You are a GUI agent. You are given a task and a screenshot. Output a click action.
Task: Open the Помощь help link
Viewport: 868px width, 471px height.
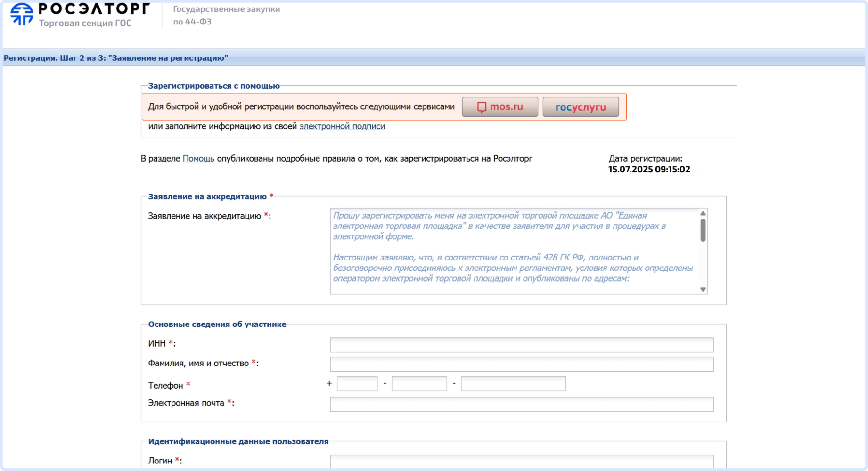click(198, 159)
